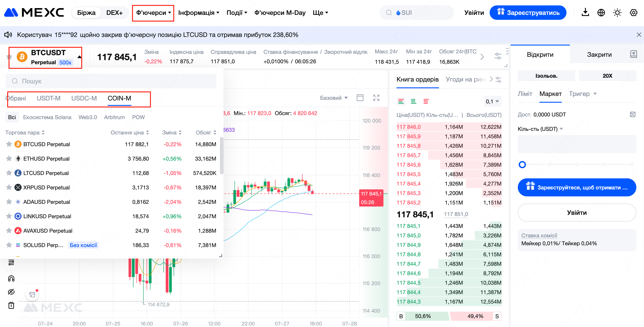
Task: Open the Базовий chart mode dropdown
Action: (x=334, y=98)
